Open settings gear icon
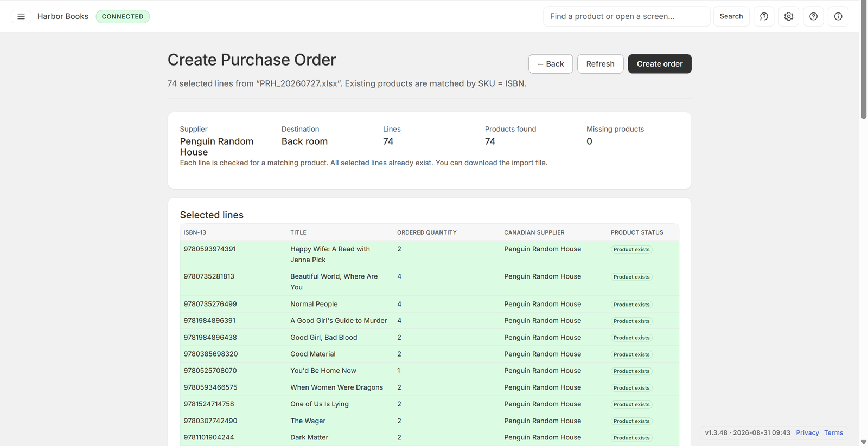 (x=789, y=16)
